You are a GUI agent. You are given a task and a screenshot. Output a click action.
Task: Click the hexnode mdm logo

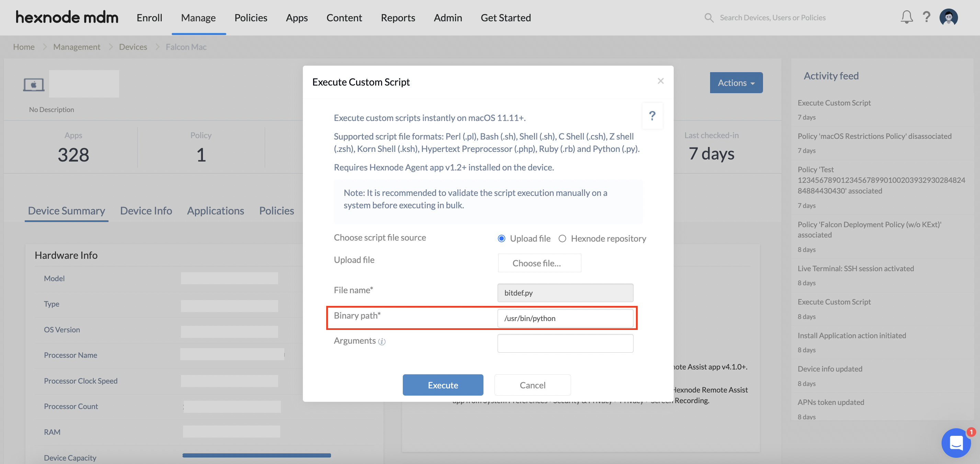(x=67, y=18)
